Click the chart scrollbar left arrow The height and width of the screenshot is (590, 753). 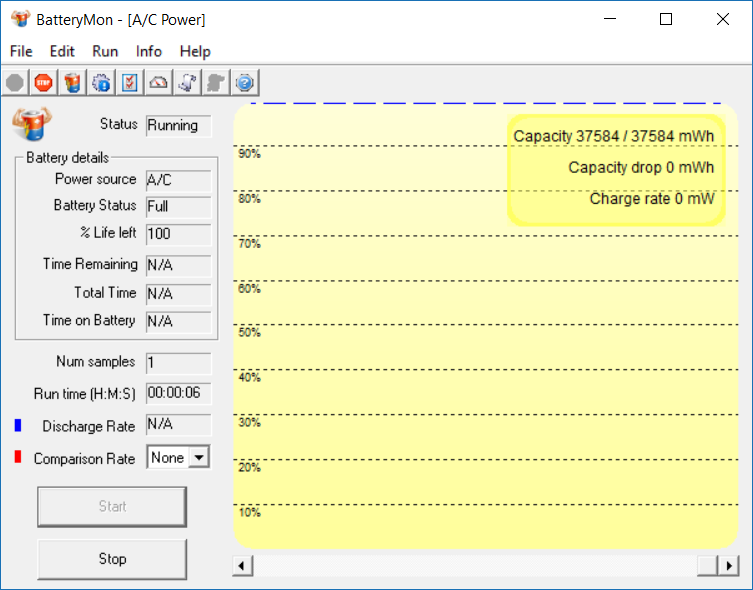pyautogui.click(x=242, y=566)
